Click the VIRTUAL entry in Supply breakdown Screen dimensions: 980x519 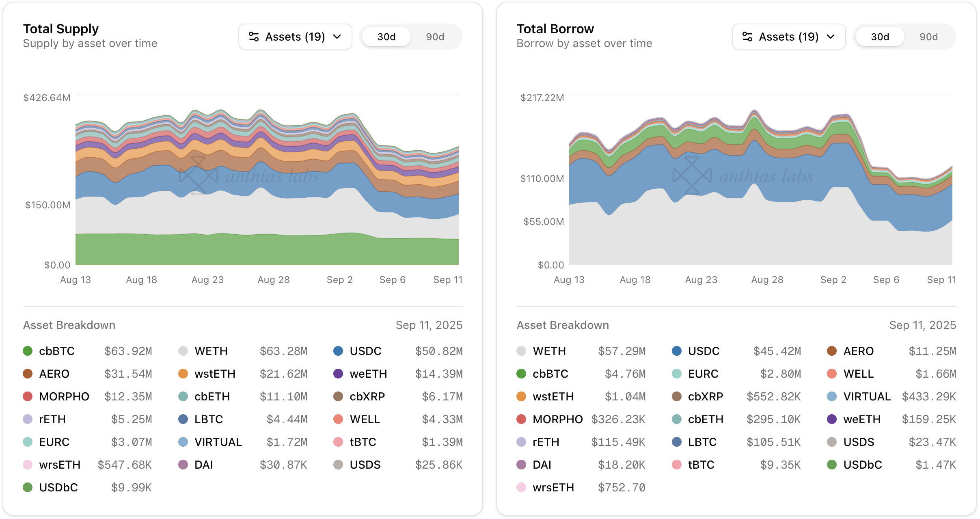pos(218,442)
